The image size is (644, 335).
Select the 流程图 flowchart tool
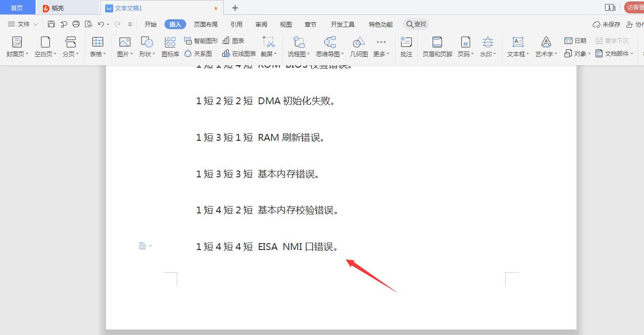[x=299, y=47]
